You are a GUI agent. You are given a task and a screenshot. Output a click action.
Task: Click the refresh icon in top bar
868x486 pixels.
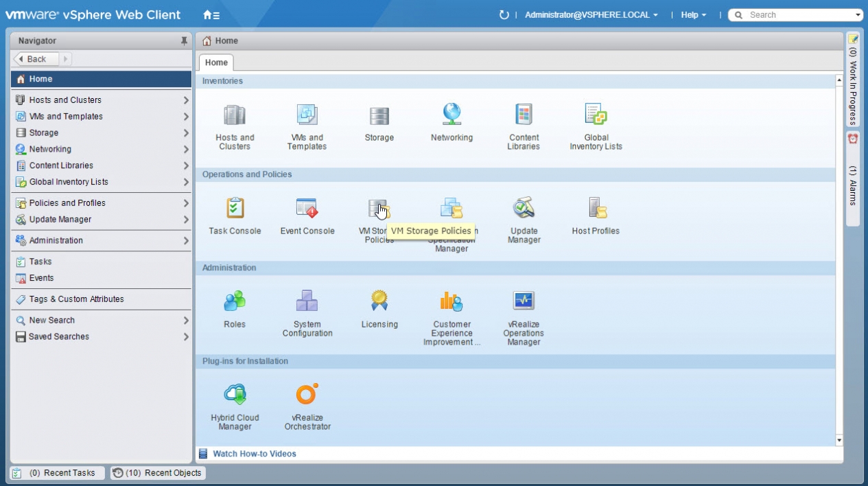pos(504,14)
